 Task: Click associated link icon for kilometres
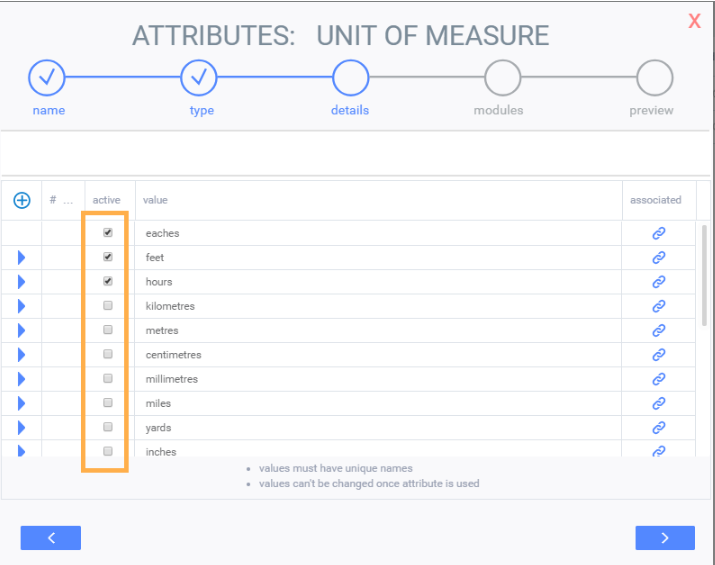coord(659,306)
